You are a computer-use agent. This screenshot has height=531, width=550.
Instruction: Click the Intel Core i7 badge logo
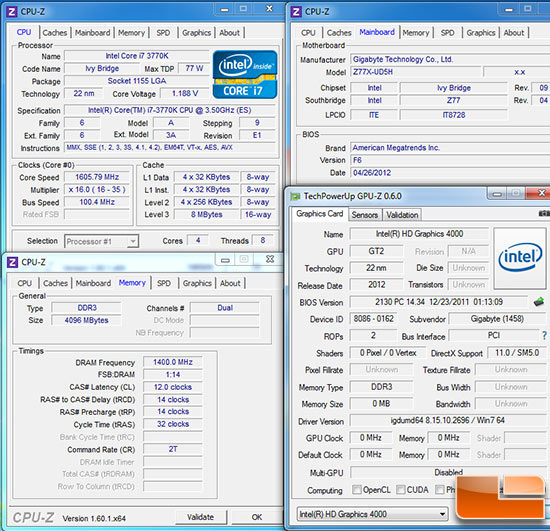245,74
